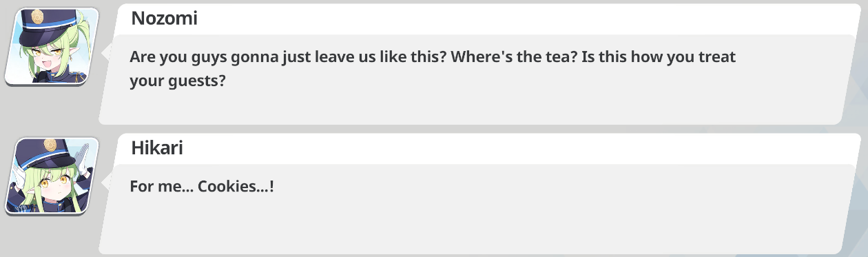
Task: Click Nozomi's character portrait
Action: point(52,47)
